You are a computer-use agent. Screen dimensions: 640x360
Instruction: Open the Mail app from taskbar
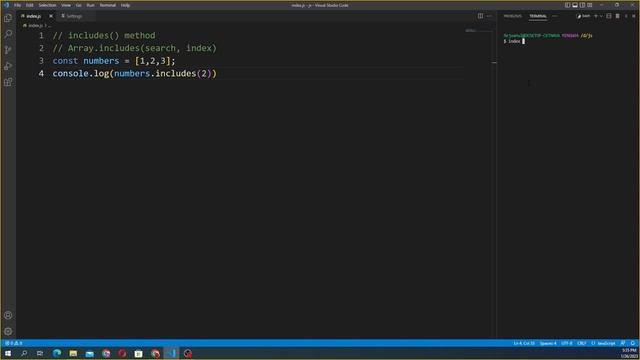[x=89, y=353]
